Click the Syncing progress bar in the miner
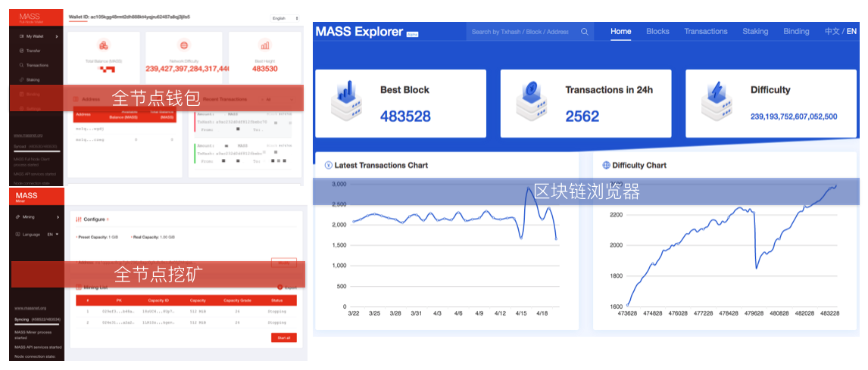 pos(37,325)
